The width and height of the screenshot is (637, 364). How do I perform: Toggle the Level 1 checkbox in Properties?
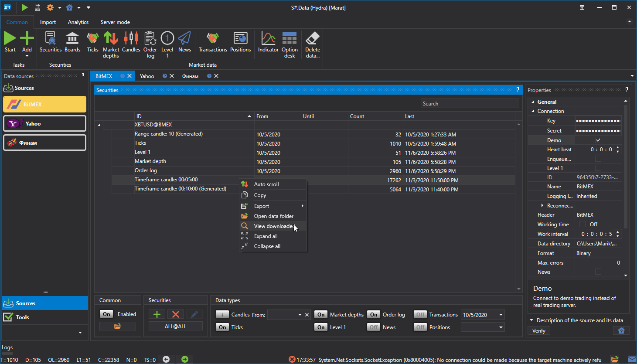tap(598, 168)
